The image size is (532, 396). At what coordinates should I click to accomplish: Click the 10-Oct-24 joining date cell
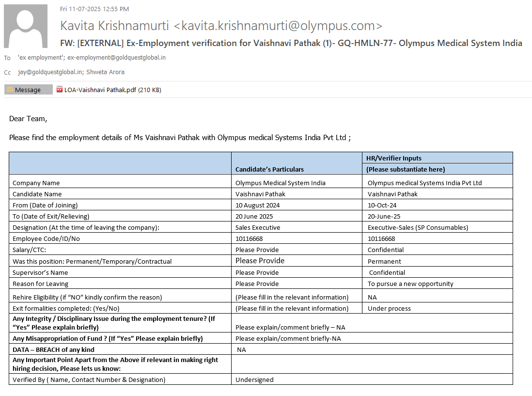[382, 205]
